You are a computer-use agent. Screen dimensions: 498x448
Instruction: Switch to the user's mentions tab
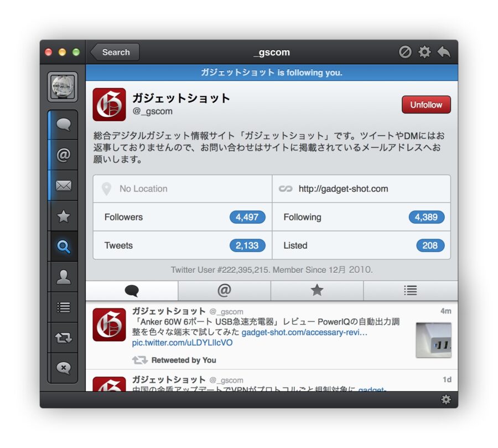(224, 291)
